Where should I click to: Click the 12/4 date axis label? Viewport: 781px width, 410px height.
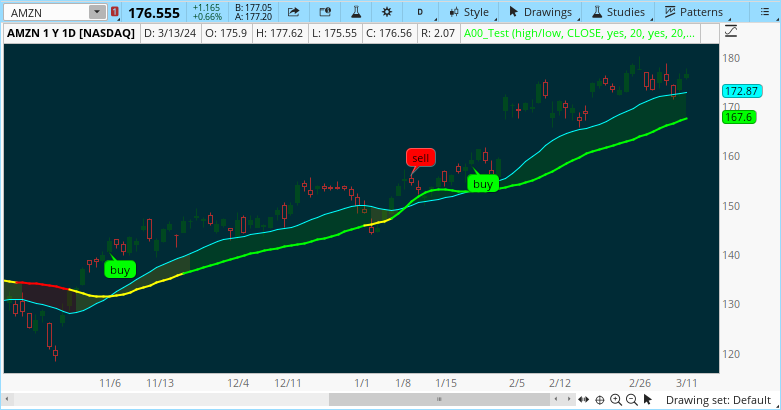pos(238,383)
